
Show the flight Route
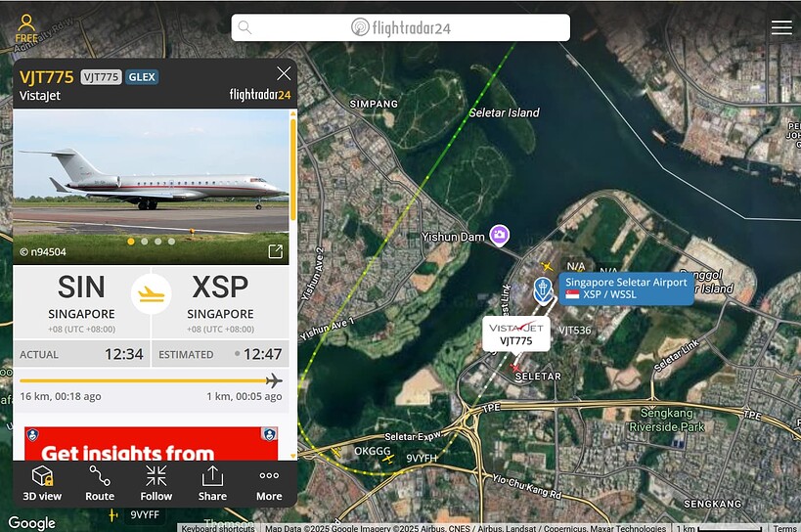[100, 483]
